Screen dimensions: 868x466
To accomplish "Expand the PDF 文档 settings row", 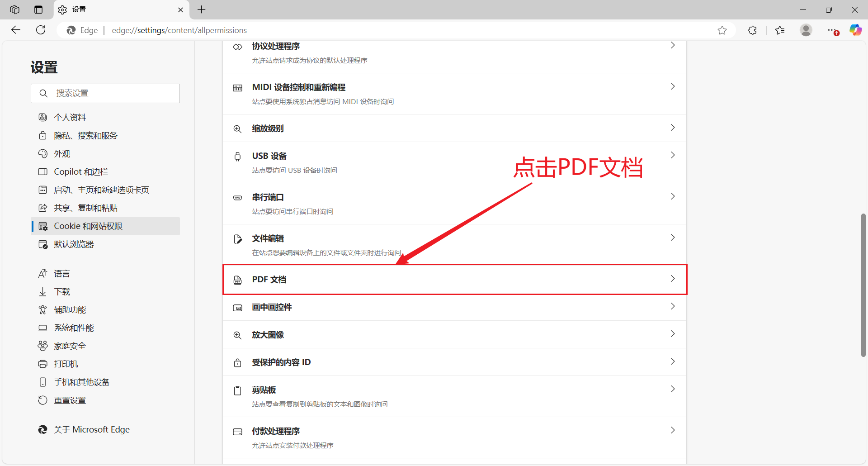I will click(x=454, y=279).
